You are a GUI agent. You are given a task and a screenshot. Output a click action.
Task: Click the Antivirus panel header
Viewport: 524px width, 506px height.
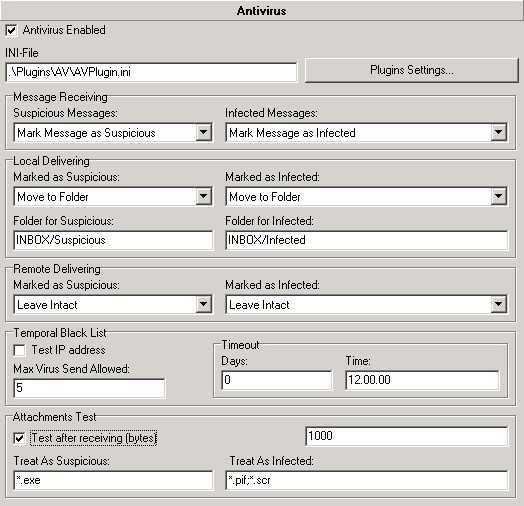(262, 11)
